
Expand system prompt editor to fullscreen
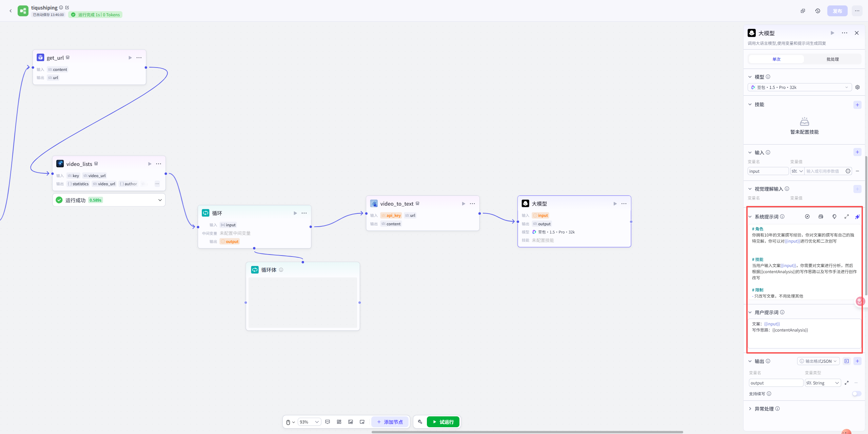(846, 216)
